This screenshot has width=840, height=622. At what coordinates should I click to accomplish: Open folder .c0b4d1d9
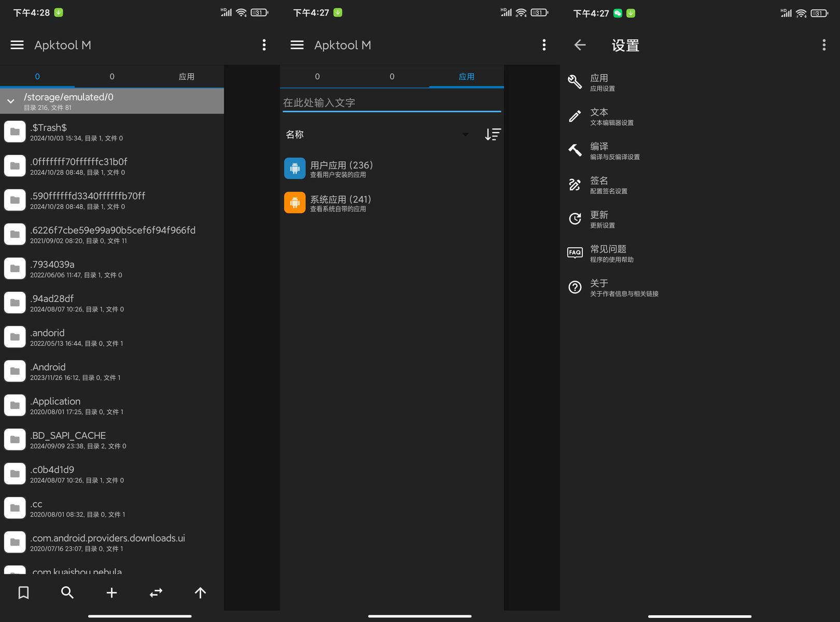[x=112, y=474]
